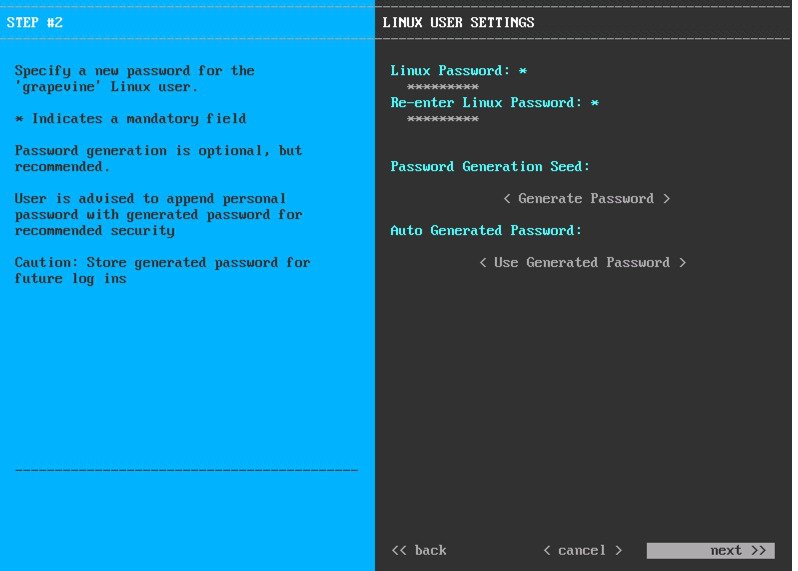
Task: Click the LINUX USER SETTINGS title
Action: coord(458,22)
